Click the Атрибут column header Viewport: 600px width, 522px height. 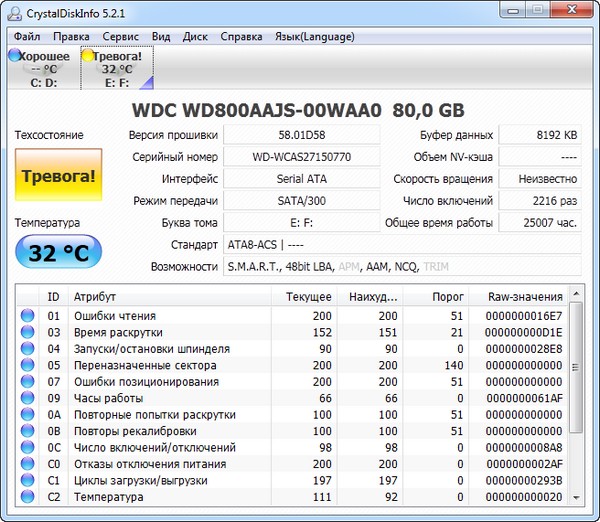pyautogui.click(x=96, y=297)
